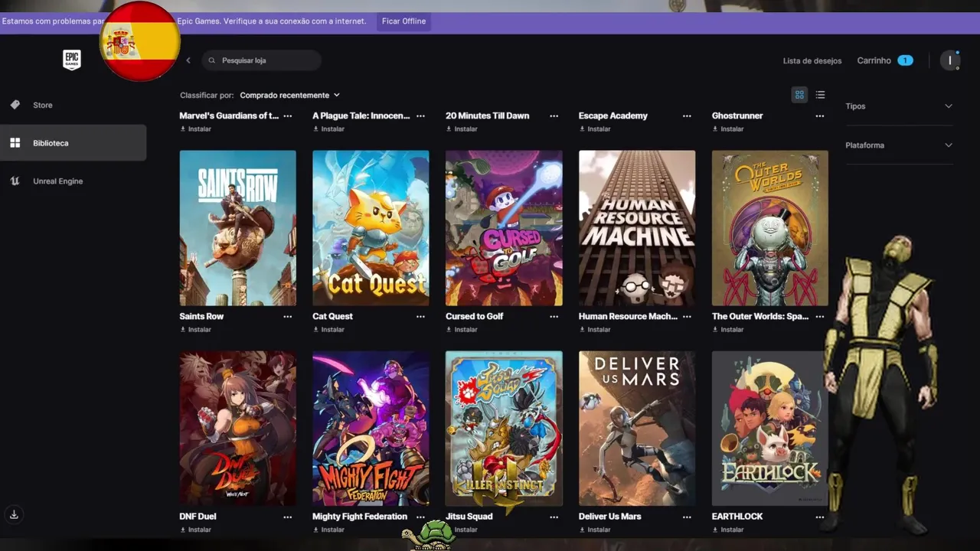Install Cursed to Golf
Screen dimensions: 980x551
pos(462,330)
